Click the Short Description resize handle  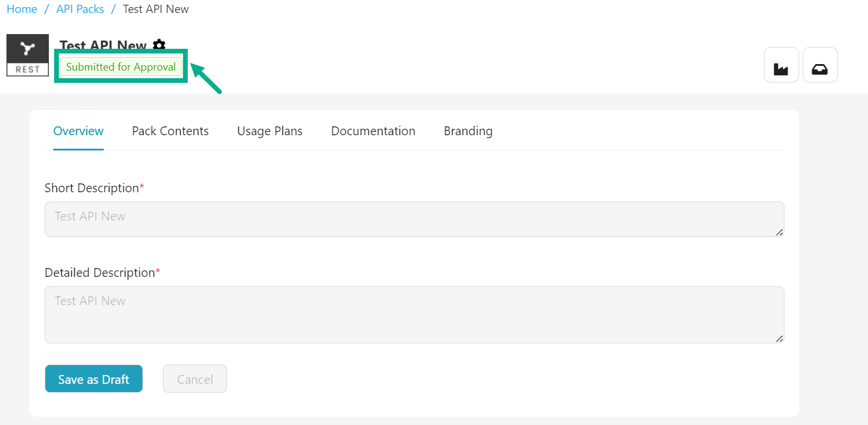(x=779, y=232)
